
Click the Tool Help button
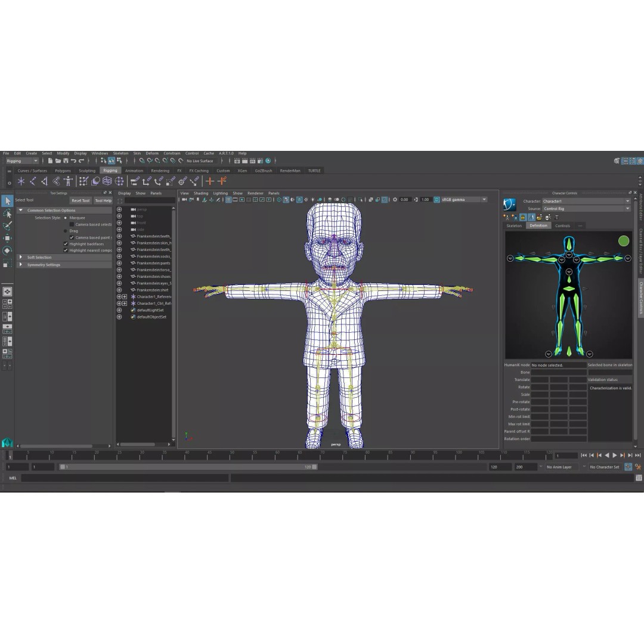[x=103, y=200]
